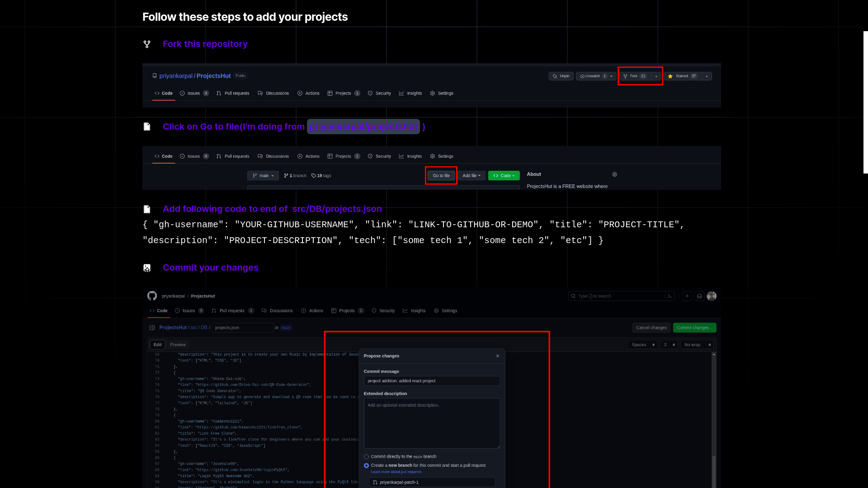868x488 pixels.
Task: Select Commit directly to main branch
Action: pos(366,456)
